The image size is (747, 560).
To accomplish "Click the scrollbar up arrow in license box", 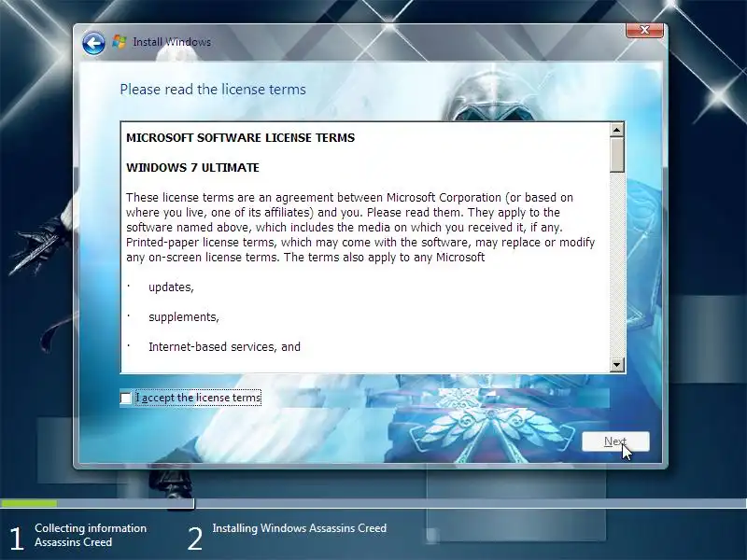I will 616,130.
